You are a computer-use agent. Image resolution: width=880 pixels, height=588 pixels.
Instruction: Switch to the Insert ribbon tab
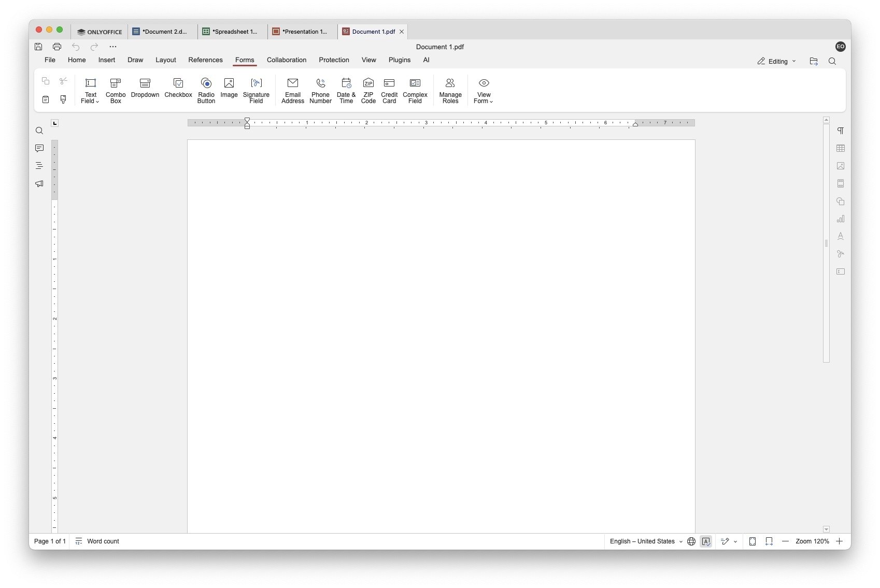click(107, 60)
